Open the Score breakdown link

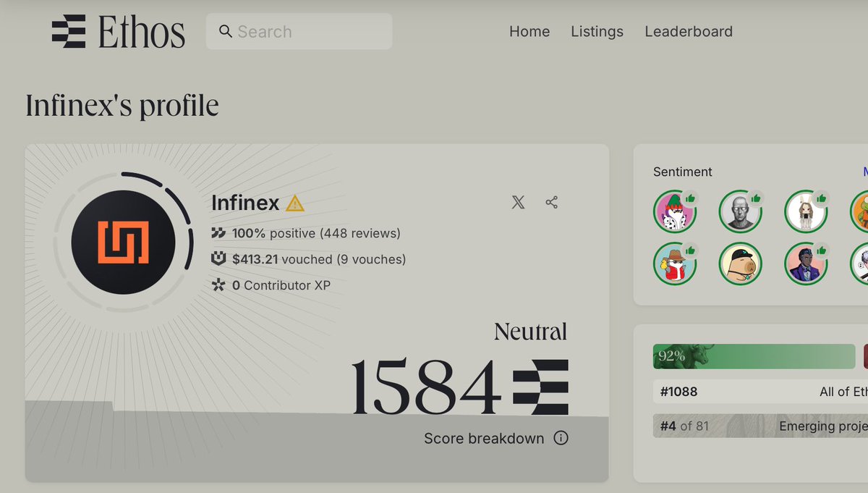(x=484, y=438)
